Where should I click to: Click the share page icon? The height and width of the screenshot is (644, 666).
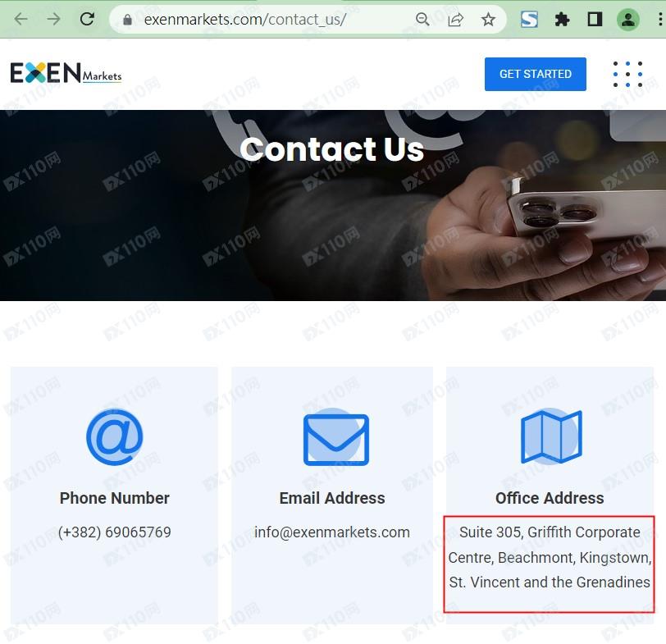pyautogui.click(x=455, y=20)
